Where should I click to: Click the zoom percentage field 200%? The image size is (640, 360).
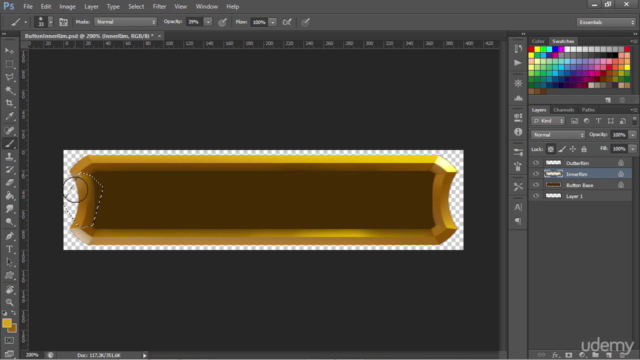point(32,355)
